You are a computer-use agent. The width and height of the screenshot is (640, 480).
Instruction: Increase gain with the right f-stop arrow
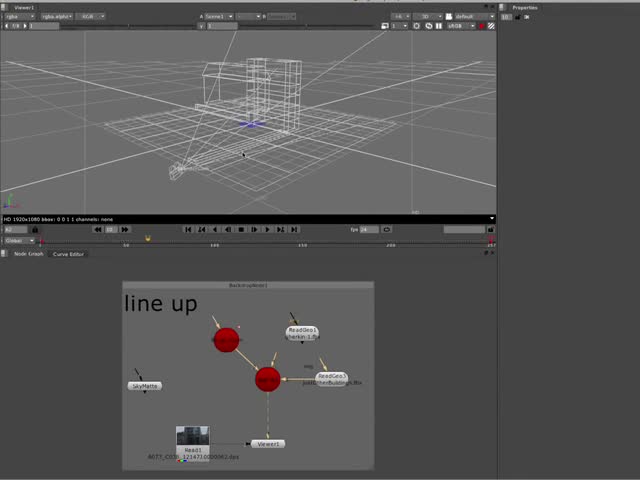click(x=25, y=26)
